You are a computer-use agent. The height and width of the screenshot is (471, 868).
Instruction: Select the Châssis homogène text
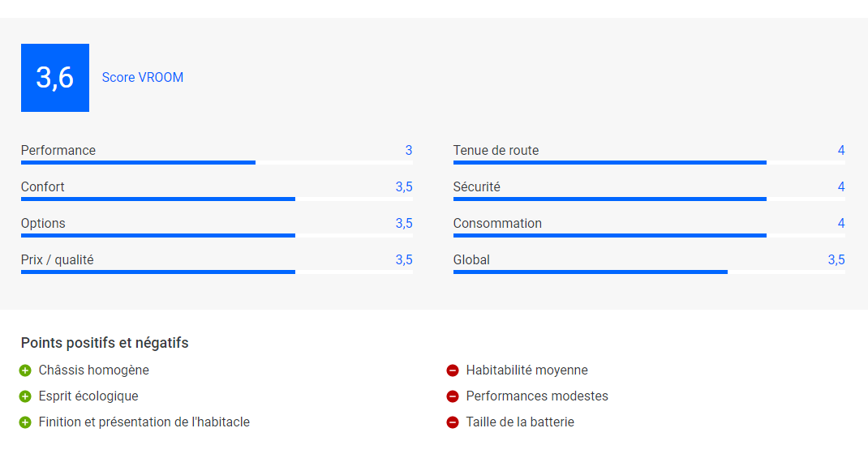pos(93,370)
